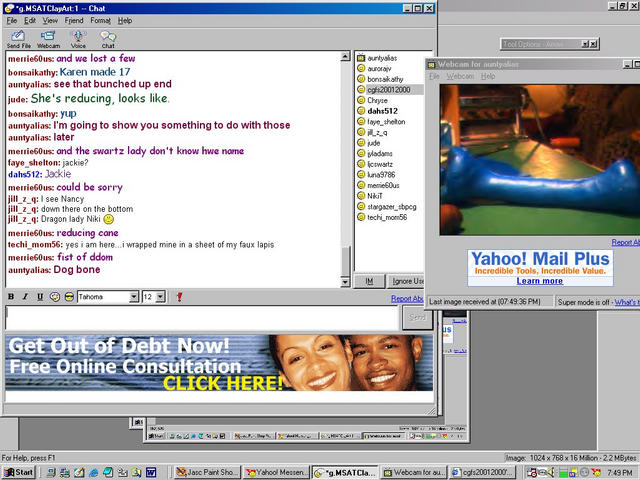Open the Tahoma font dropdown
The width and height of the screenshot is (640, 480).
point(134,297)
